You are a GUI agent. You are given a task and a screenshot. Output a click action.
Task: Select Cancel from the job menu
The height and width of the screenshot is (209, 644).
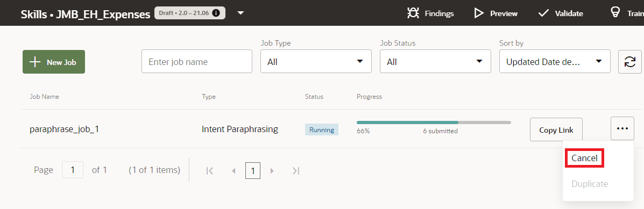tap(584, 158)
